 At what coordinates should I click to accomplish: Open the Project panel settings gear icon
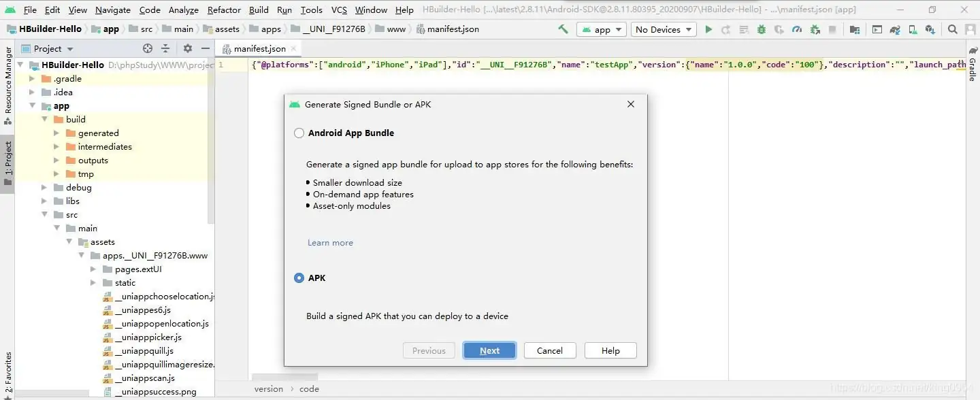(x=188, y=48)
